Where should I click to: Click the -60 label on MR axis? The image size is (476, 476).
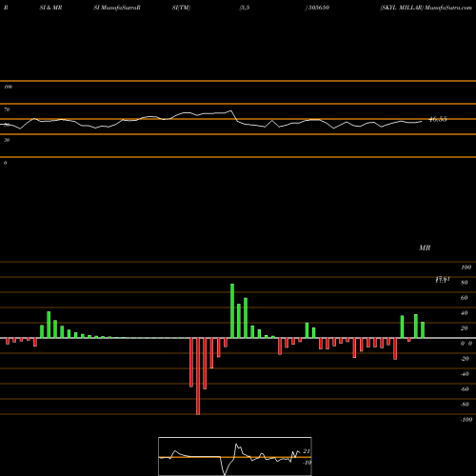coord(465,389)
